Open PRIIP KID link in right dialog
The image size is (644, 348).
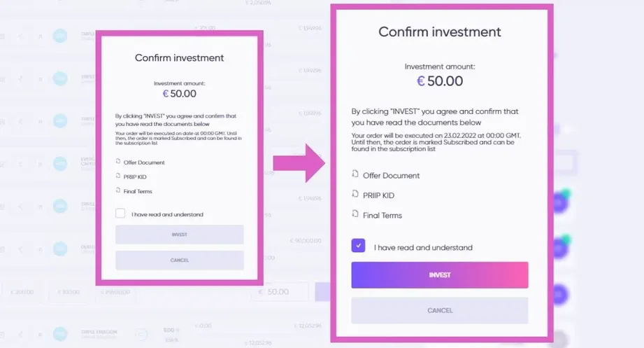[x=378, y=195]
